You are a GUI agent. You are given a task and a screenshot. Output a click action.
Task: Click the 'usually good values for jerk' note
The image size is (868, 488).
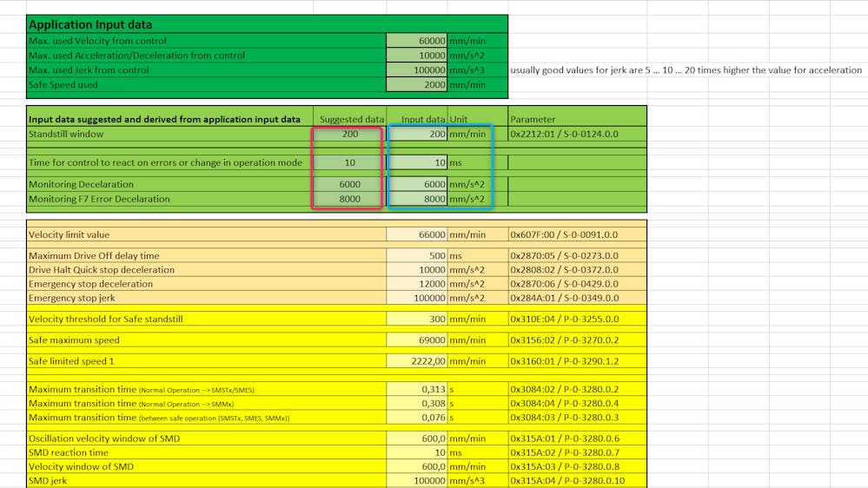(686, 70)
